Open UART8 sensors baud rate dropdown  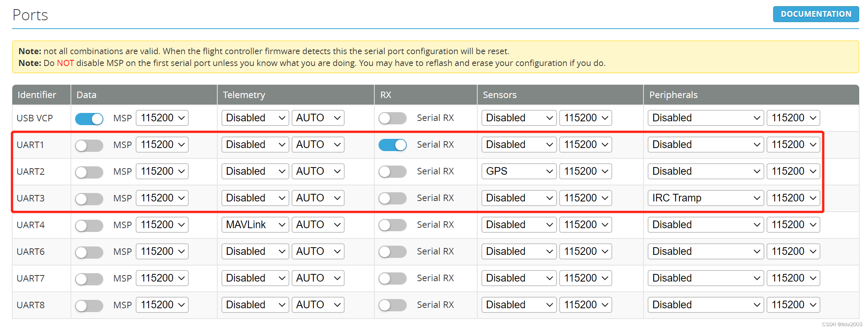click(x=586, y=305)
